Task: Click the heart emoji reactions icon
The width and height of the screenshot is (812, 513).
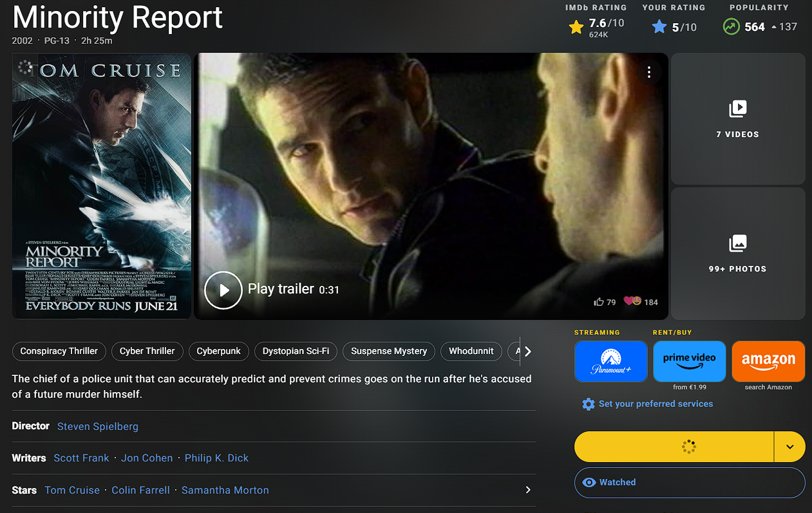Action: point(632,301)
